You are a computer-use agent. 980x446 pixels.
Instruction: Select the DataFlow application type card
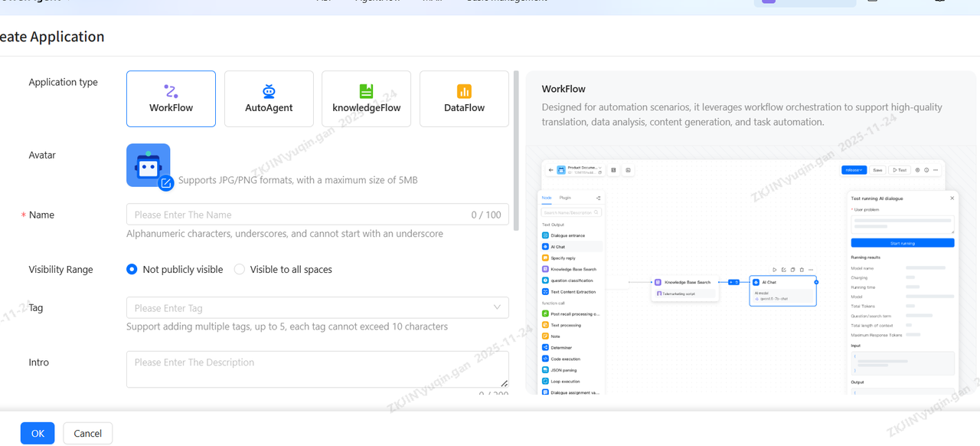464,99
